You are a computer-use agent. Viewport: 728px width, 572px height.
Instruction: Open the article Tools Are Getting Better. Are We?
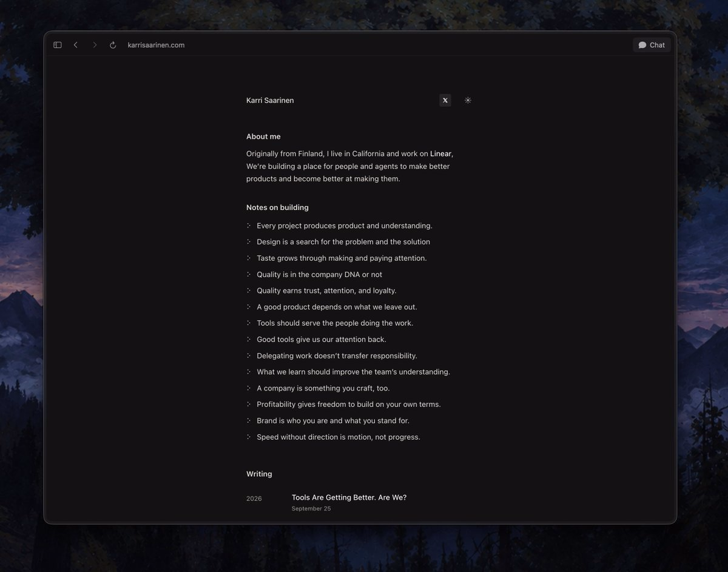(349, 497)
